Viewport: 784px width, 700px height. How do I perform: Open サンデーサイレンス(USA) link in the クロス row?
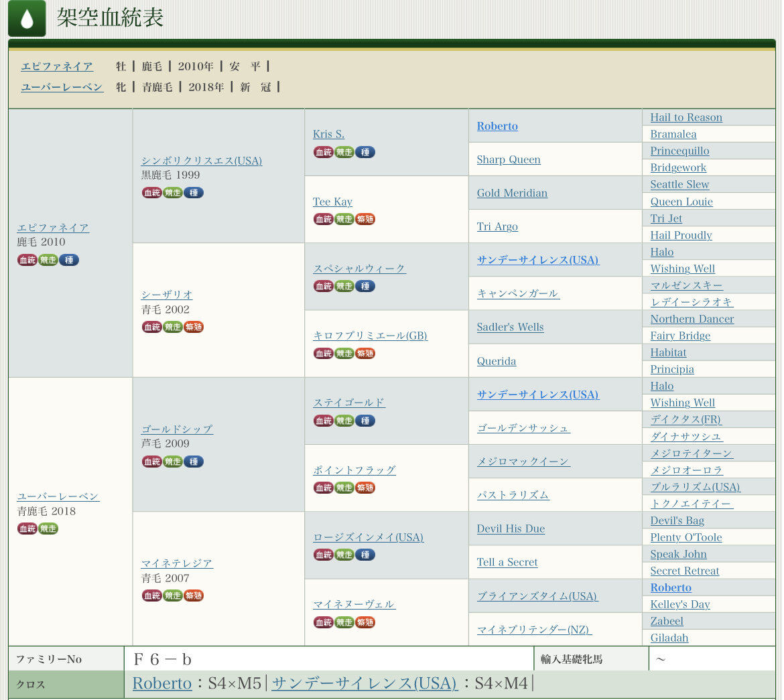pyautogui.click(x=364, y=683)
